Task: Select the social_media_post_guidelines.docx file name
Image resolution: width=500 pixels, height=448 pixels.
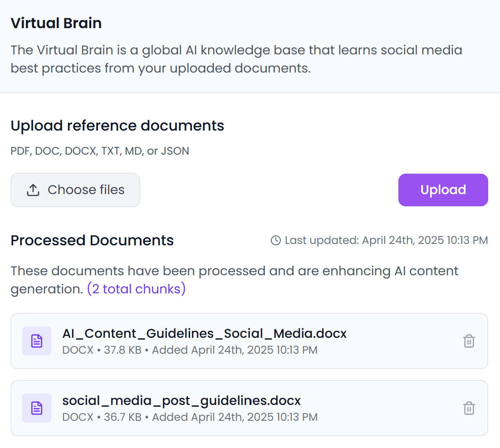Action: (181, 401)
